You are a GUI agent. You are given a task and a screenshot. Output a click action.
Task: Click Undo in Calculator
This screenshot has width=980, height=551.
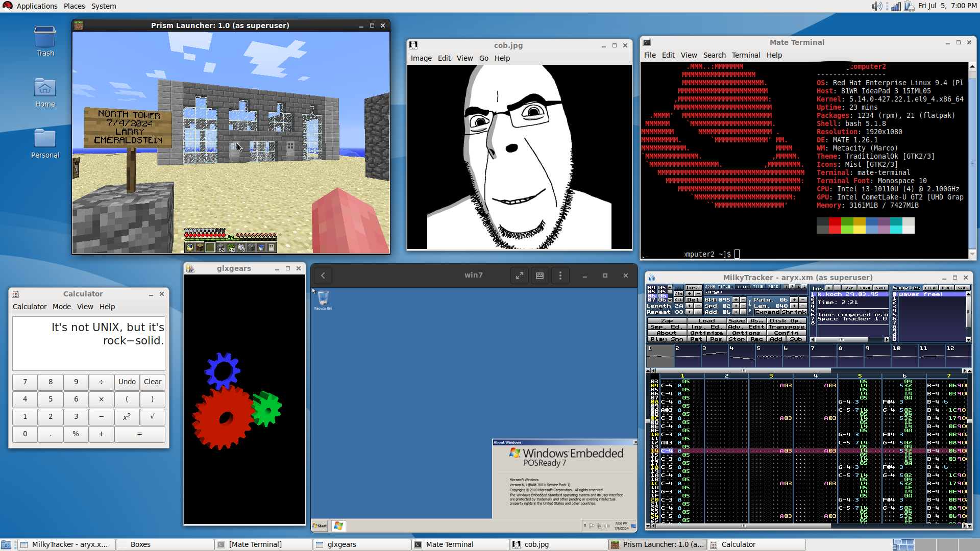pyautogui.click(x=127, y=382)
